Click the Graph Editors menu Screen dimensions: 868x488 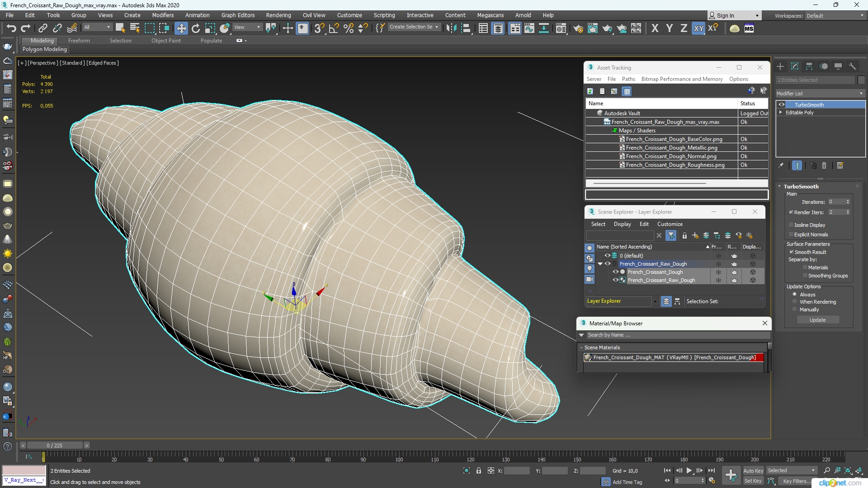click(238, 15)
